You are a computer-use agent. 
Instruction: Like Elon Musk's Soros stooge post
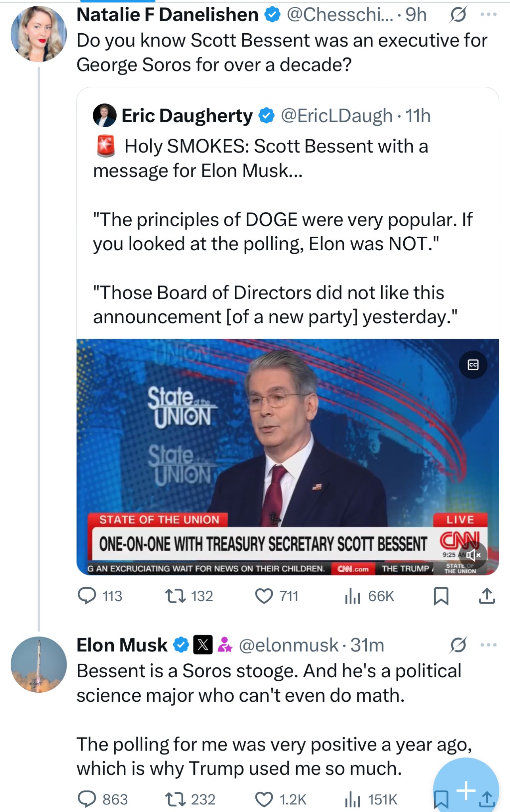point(264,799)
